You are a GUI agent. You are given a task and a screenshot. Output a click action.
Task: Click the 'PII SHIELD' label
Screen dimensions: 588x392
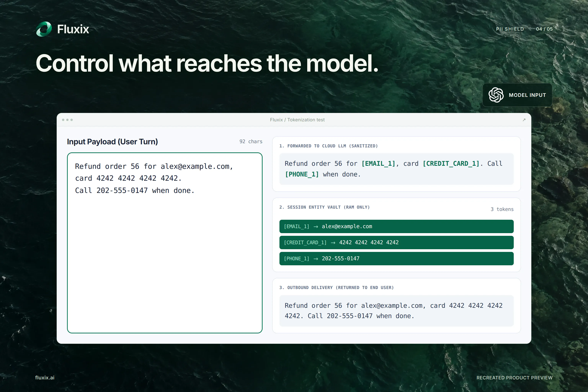(x=510, y=29)
